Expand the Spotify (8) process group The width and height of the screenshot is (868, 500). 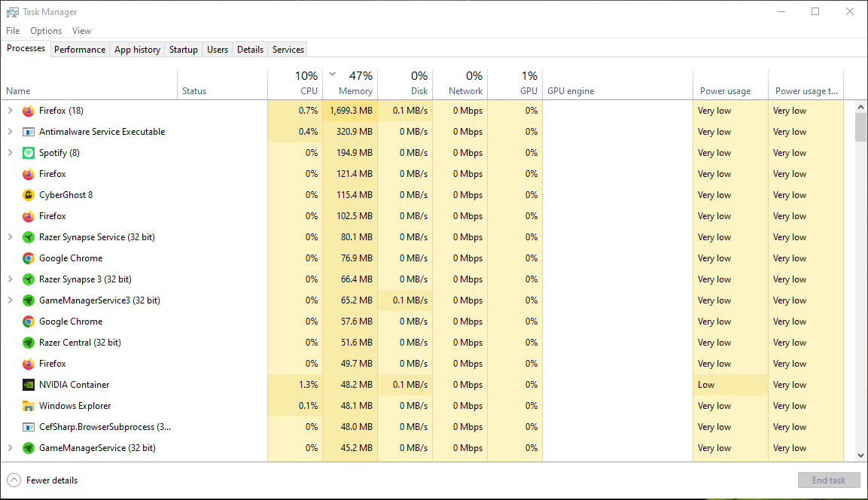pyautogui.click(x=10, y=153)
